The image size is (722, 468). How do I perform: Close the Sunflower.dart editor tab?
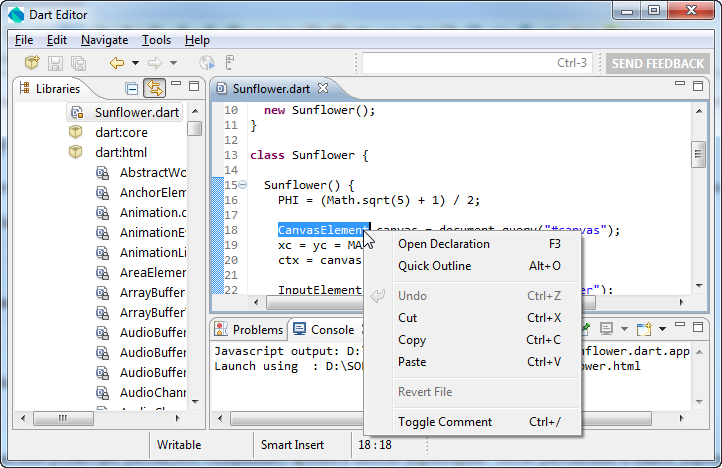(x=323, y=88)
